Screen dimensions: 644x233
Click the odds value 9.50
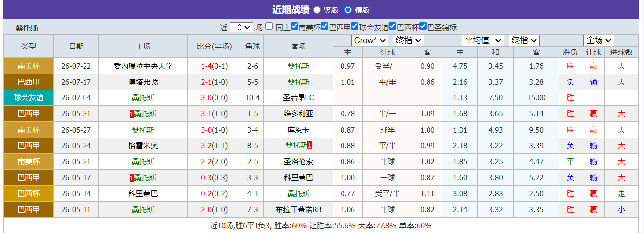pos(536,130)
